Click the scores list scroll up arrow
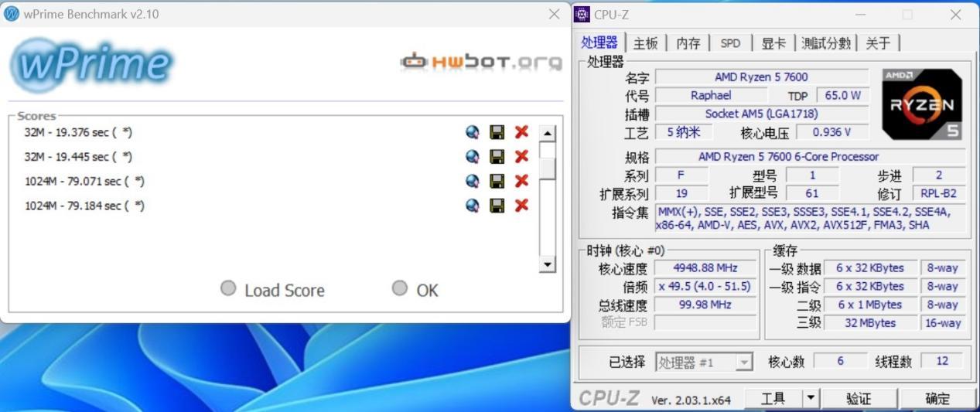The image size is (980, 412). click(x=548, y=133)
